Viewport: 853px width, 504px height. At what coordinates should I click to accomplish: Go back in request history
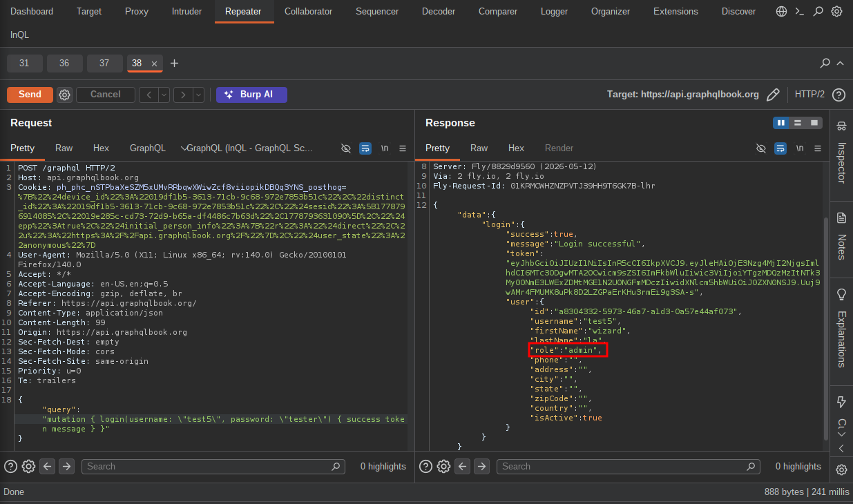click(148, 95)
